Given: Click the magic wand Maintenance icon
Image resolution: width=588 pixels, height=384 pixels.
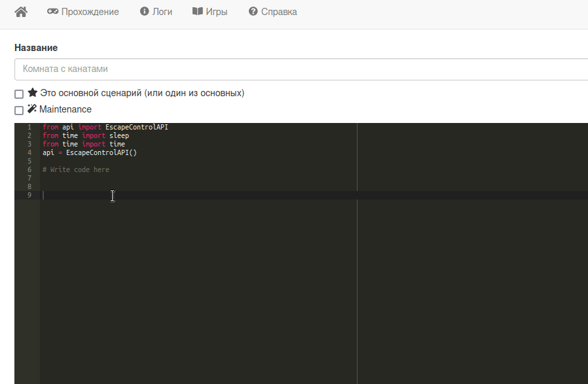Looking at the screenshot, I should (x=32, y=109).
